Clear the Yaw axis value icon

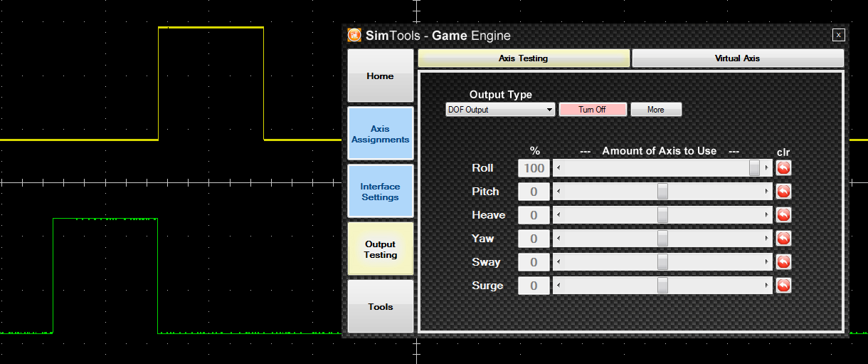[x=783, y=239]
